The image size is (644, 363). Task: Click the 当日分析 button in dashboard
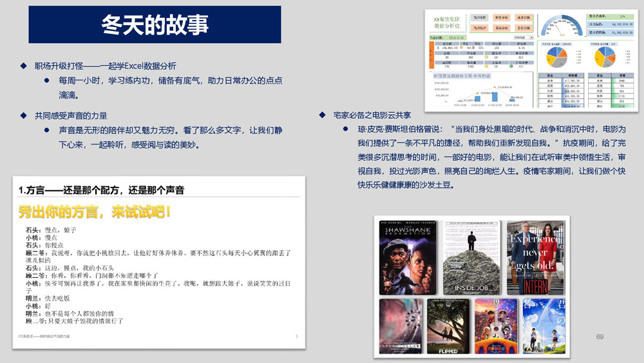coord(479,17)
